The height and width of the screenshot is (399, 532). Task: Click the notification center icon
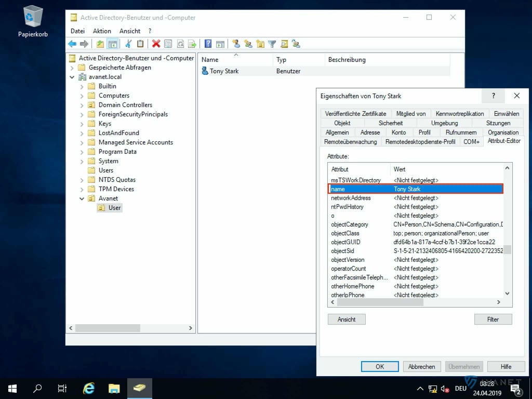coord(516,389)
